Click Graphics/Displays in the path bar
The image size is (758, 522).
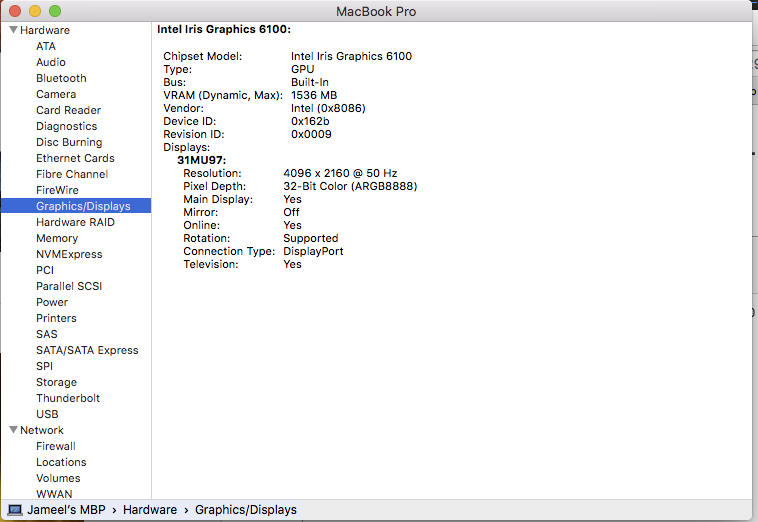[x=246, y=510]
